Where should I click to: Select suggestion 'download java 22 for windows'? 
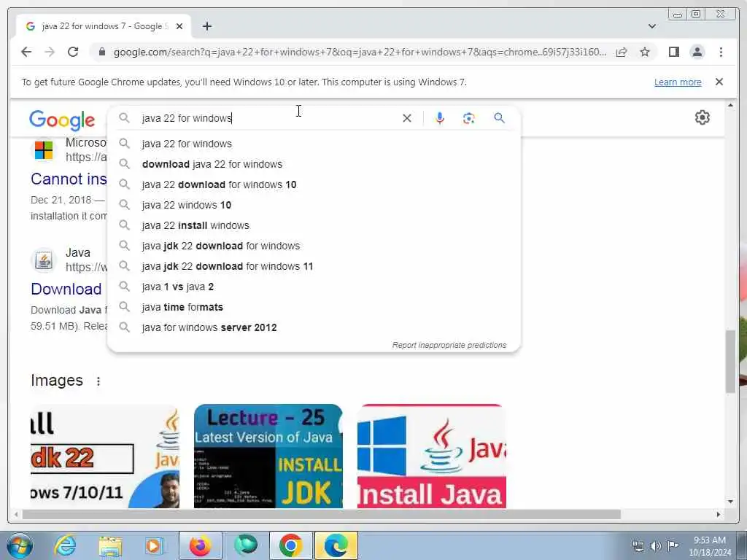(314, 164)
